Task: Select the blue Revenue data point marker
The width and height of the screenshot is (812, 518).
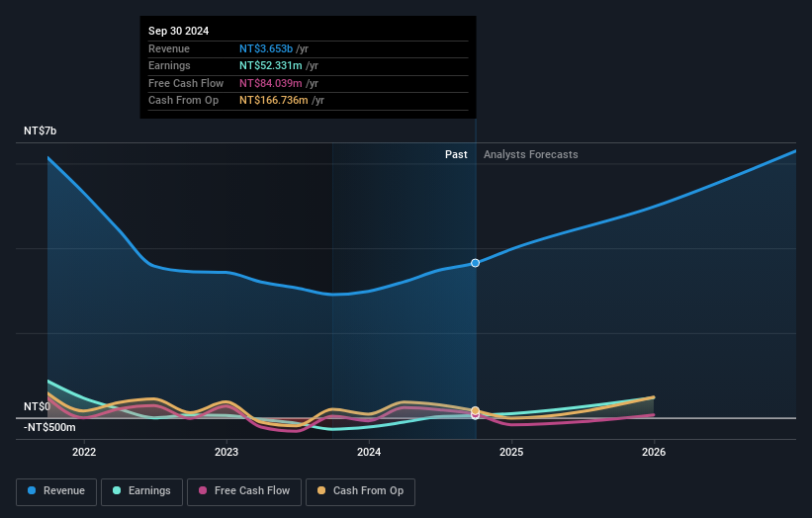Action: click(x=475, y=263)
